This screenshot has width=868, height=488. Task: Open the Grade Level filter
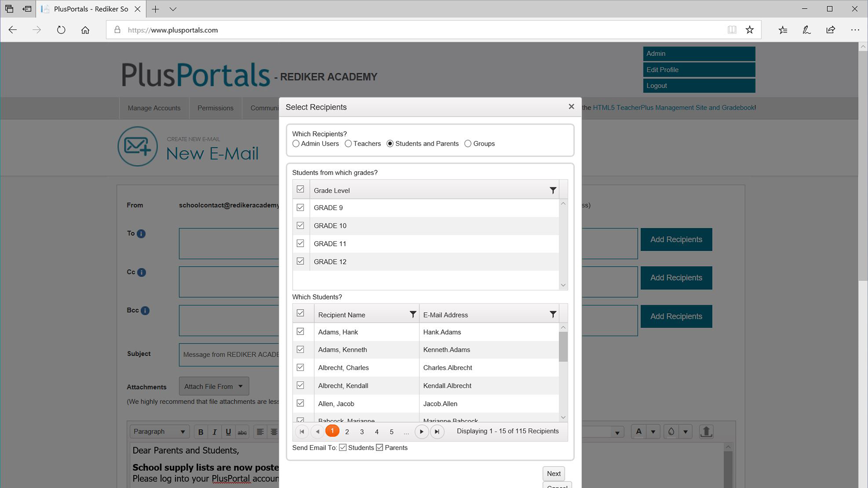pyautogui.click(x=553, y=190)
